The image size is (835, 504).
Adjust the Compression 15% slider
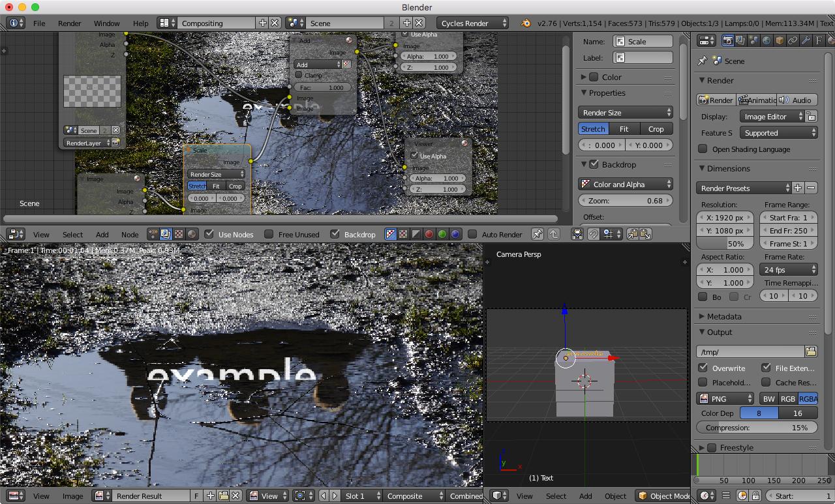pos(757,427)
